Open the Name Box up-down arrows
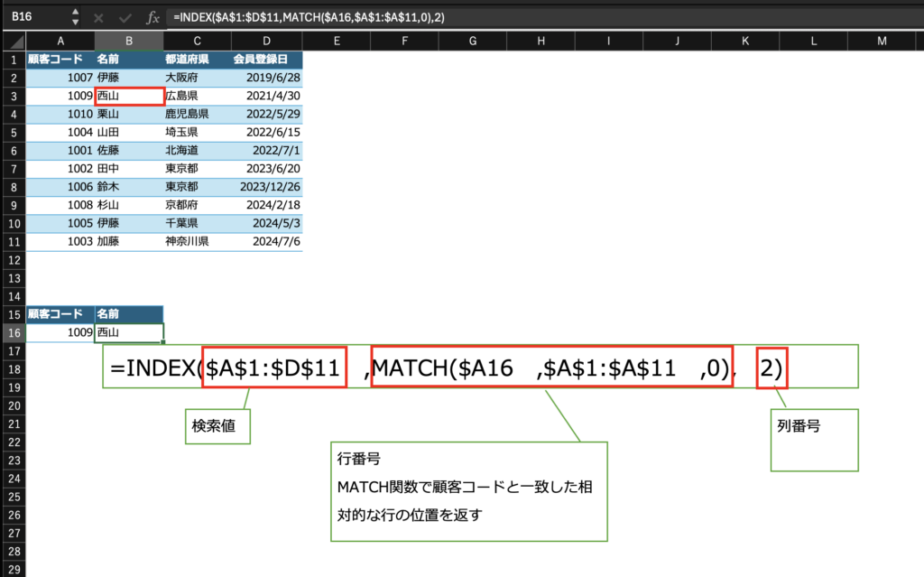924x577 pixels. (75, 17)
